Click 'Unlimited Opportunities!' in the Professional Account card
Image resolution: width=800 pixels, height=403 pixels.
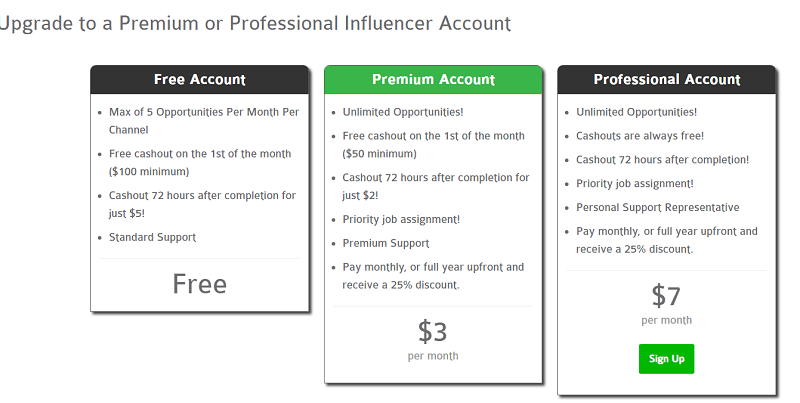click(637, 111)
